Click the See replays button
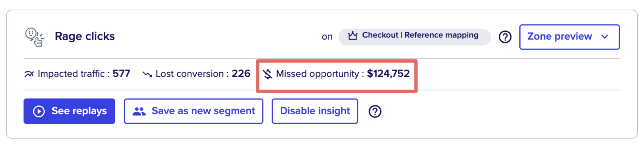The height and width of the screenshot is (152, 644). coord(69,111)
